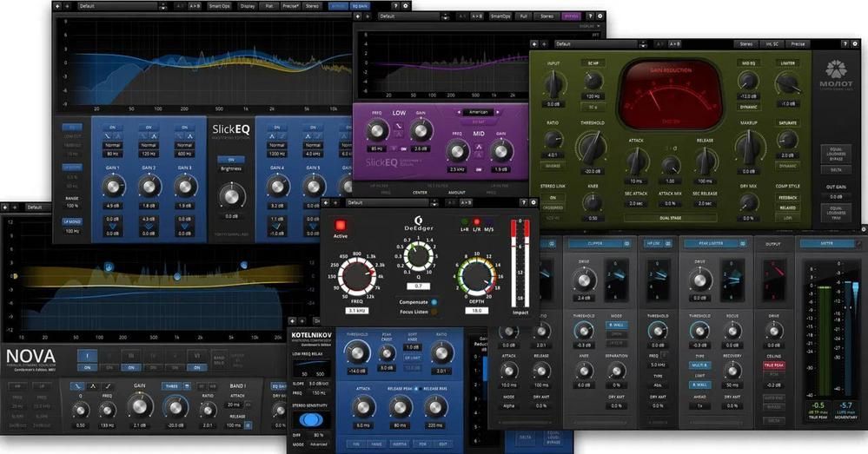Open Smart Ops menu in SlickEQ Mastering
868x454 pixels.
click(x=219, y=6)
